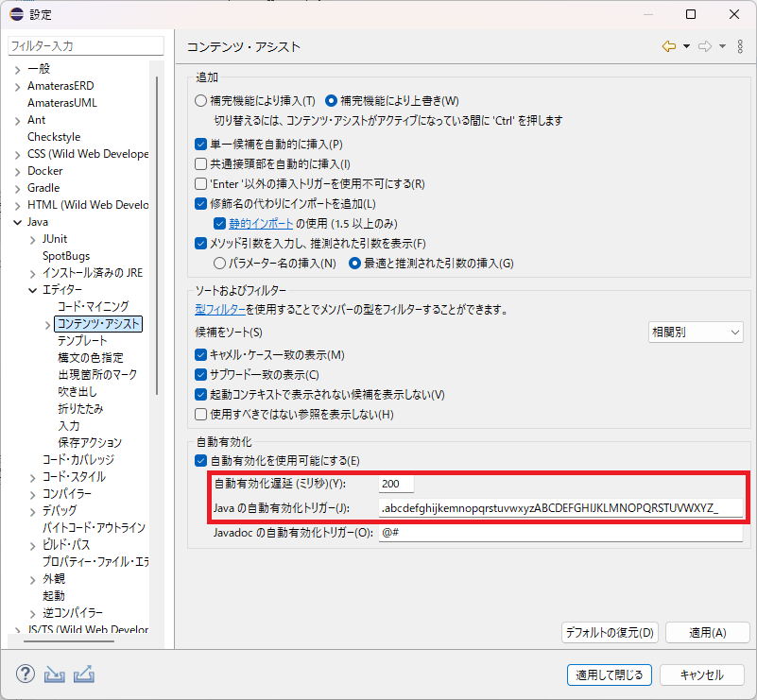Screen dimensions: 757x700
Task: Select テンプレート in the tree
Action: (x=82, y=341)
